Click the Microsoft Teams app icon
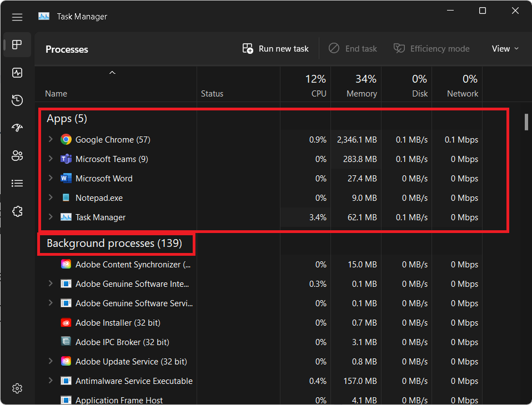The image size is (532, 405). tap(66, 159)
